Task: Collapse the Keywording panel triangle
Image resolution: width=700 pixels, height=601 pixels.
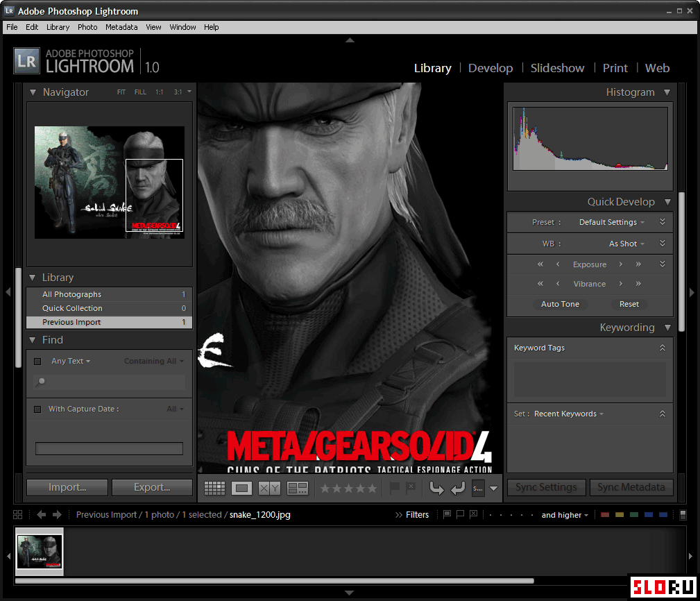Action: click(x=667, y=328)
